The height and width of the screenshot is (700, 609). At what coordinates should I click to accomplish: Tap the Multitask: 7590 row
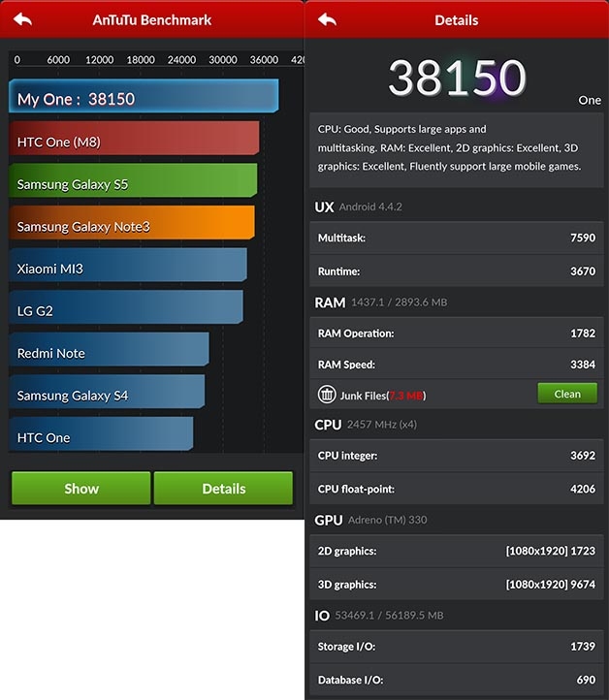pos(457,238)
